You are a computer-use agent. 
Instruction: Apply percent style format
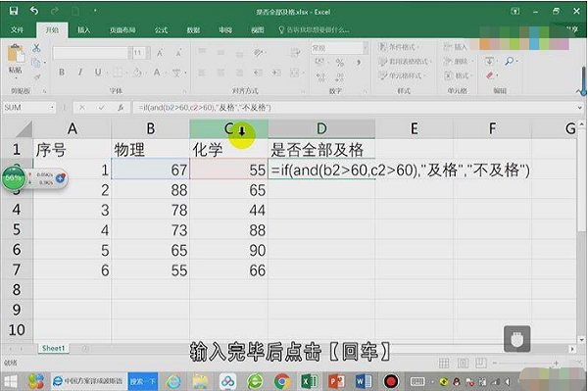click(x=340, y=63)
